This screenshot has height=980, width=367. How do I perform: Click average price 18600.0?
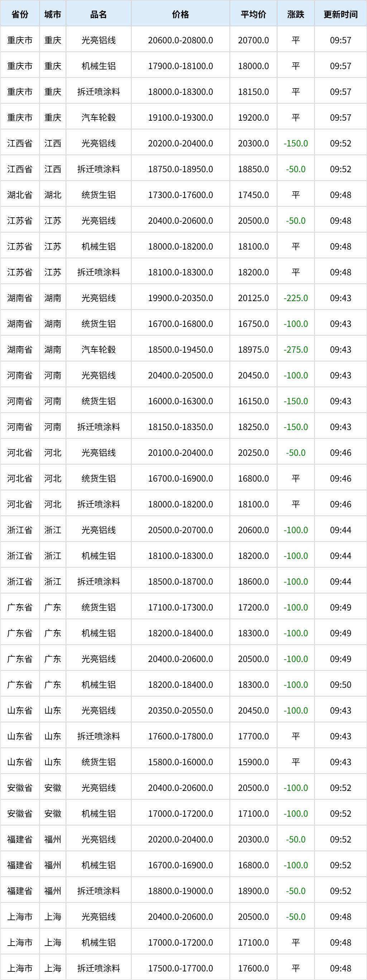(253, 582)
